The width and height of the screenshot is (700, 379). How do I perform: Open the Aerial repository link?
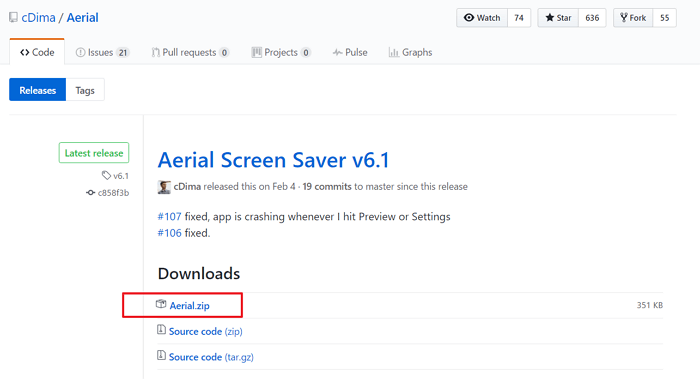83,18
